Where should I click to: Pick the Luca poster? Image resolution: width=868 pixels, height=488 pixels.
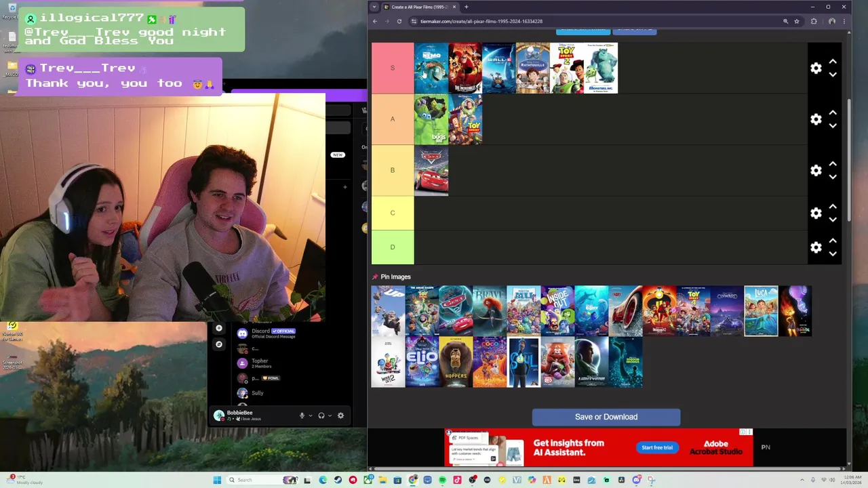coord(761,311)
